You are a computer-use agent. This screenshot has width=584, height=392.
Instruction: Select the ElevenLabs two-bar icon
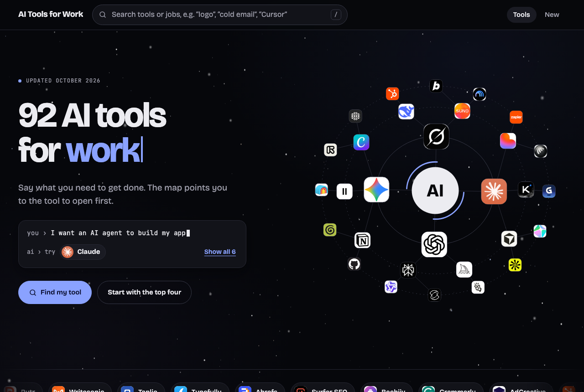[x=344, y=191]
